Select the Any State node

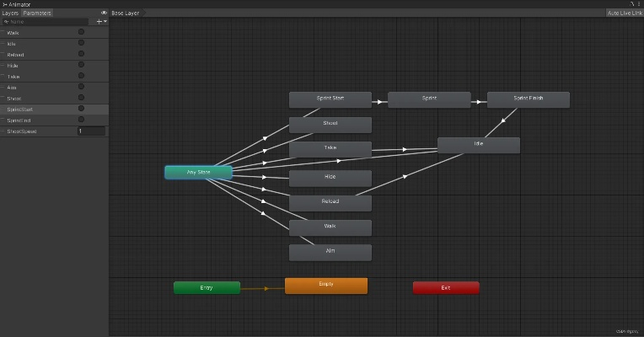(x=198, y=172)
